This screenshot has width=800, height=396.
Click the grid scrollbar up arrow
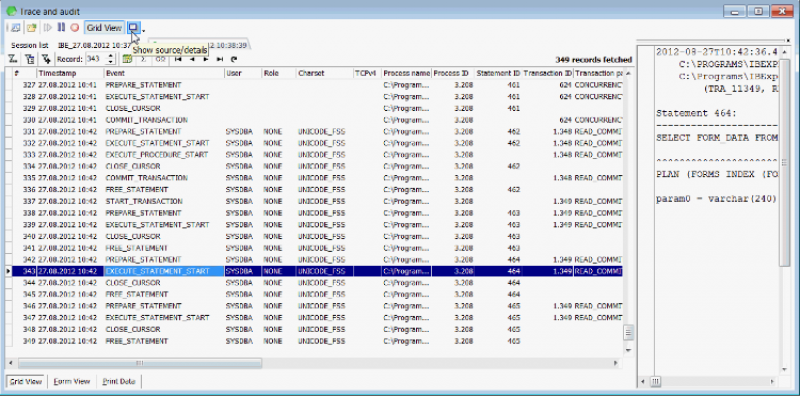(629, 73)
